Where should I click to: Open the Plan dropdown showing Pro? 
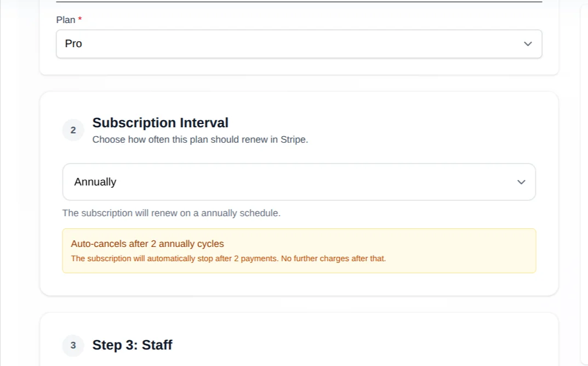click(x=299, y=44)
